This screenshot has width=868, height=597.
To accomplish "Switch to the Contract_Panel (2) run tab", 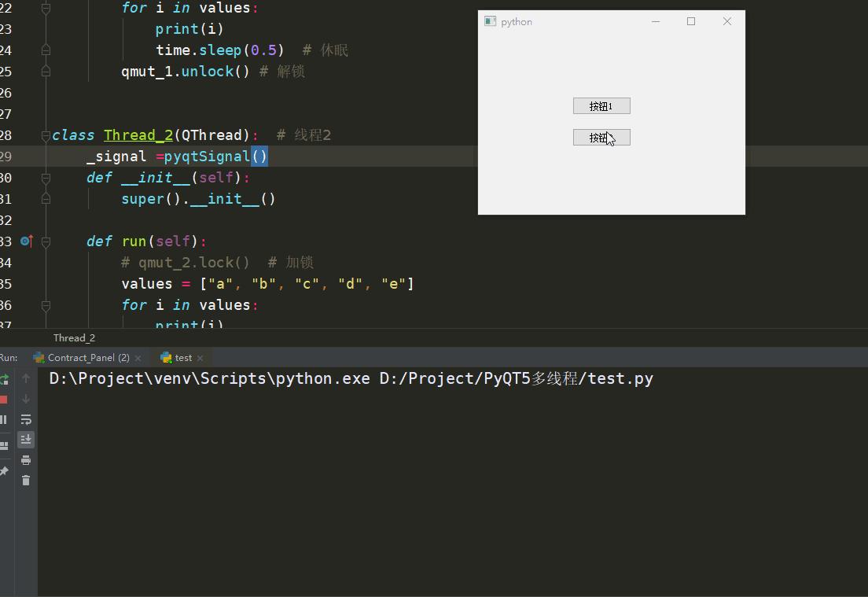I will click(82, 358).
